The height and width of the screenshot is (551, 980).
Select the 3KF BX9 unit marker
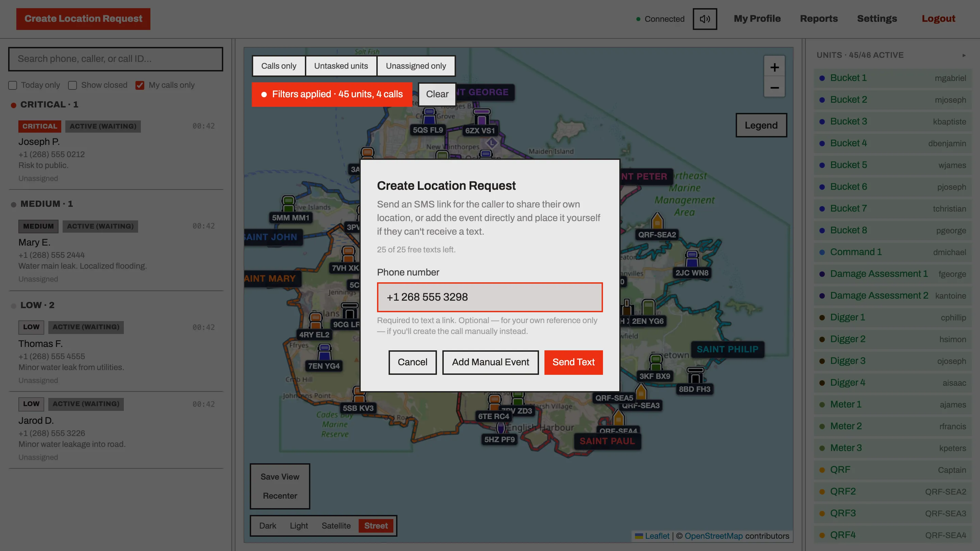click(x=655, y=368)
